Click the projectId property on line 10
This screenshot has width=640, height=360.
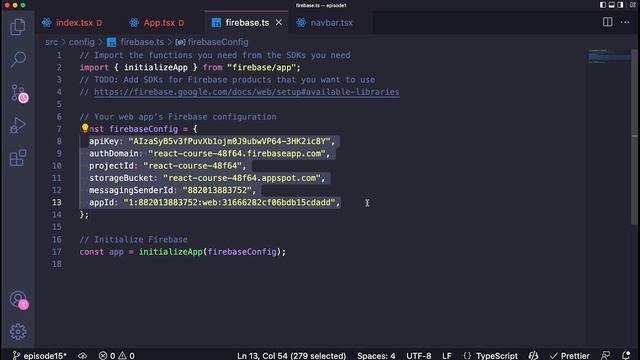[111, 166]
